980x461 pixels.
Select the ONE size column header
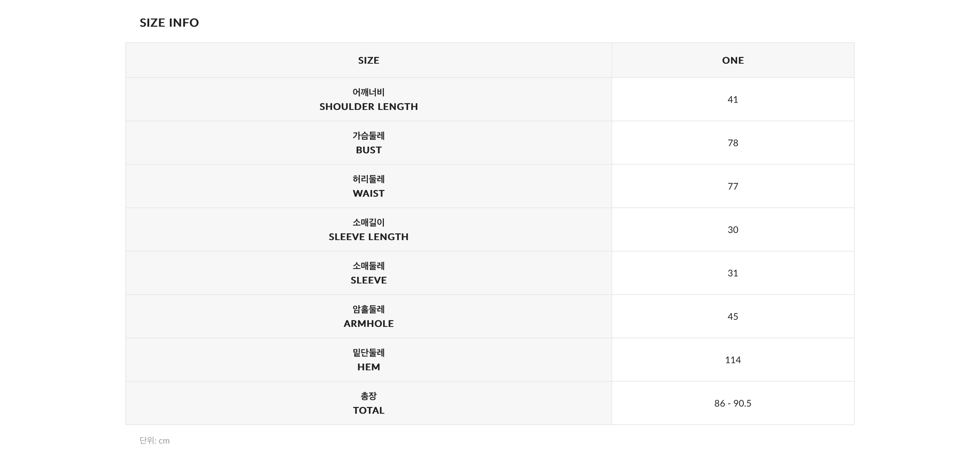pos(733,60)
